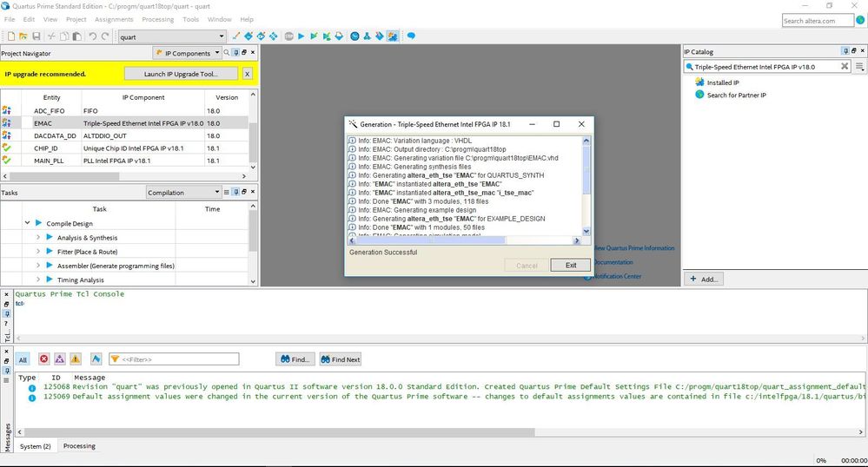Open the Assignments menu
This screenshot has height=467, width=868.
tap(114, 19)
